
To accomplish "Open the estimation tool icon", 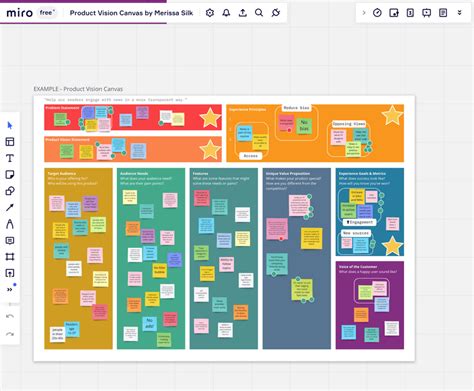I will click(x=410, y=13).
